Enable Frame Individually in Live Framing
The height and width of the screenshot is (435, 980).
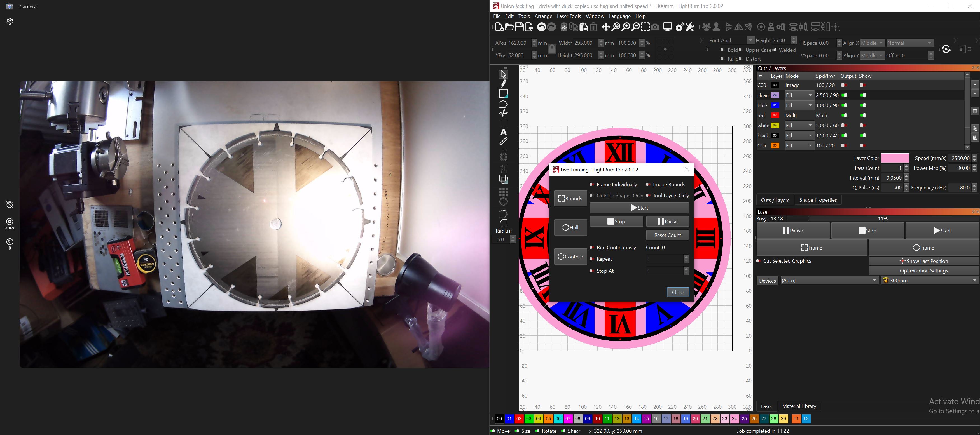point(613,184)
